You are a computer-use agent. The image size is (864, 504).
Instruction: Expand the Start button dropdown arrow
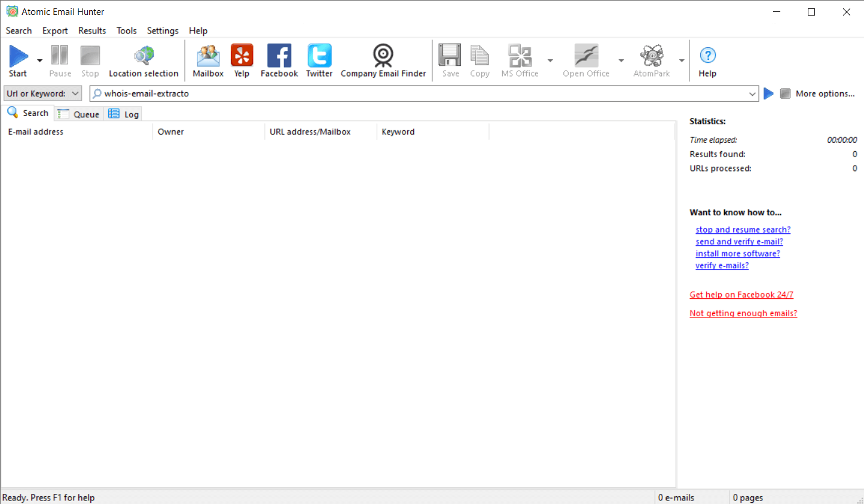coord(39,60)
